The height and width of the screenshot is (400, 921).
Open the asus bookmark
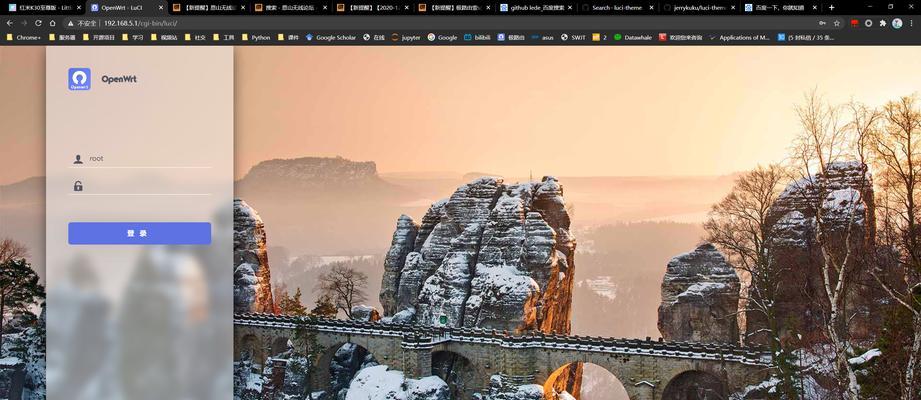pos(542,37)
